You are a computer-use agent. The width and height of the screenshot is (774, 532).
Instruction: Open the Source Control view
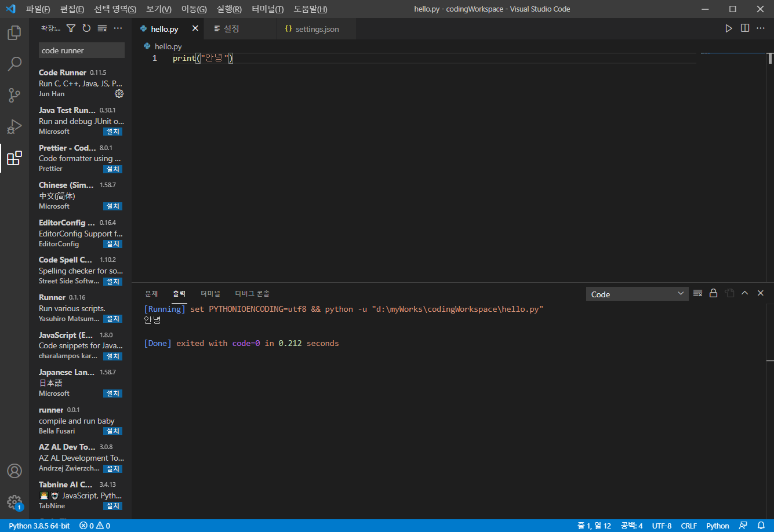pyautogui.click(x=14, y=95)
